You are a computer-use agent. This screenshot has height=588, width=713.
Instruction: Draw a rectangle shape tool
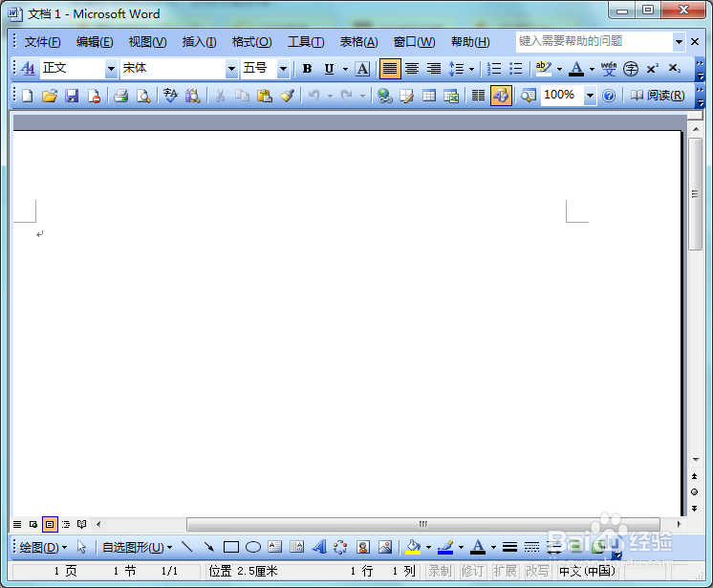click(231, 547)
